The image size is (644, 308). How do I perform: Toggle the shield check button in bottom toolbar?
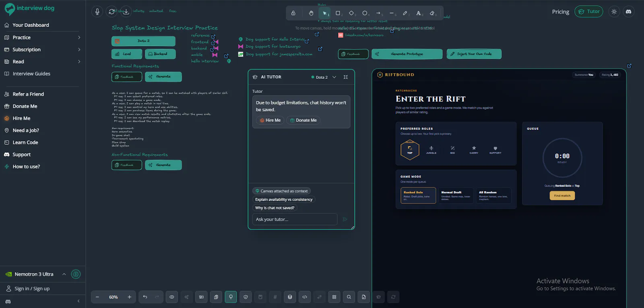[x=246, y=297]
